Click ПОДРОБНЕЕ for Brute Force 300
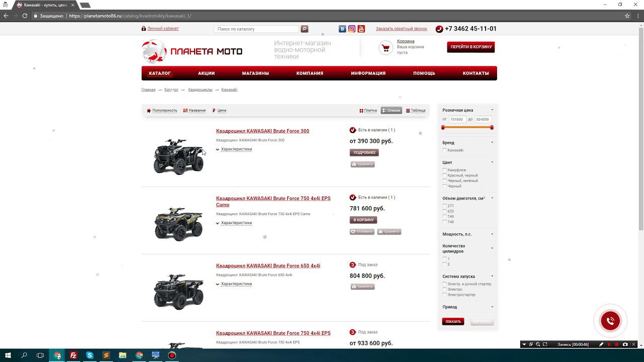This screenshot has width=644, height=362. (x=364, y=152)
